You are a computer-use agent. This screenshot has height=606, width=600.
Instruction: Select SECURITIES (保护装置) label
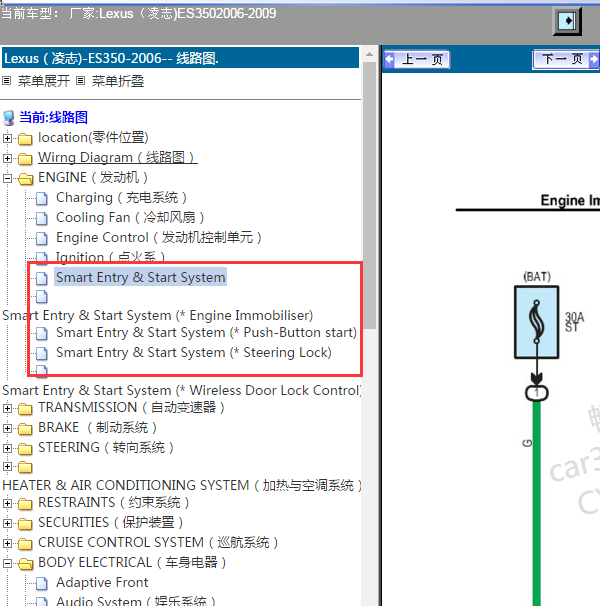(111, 523)
